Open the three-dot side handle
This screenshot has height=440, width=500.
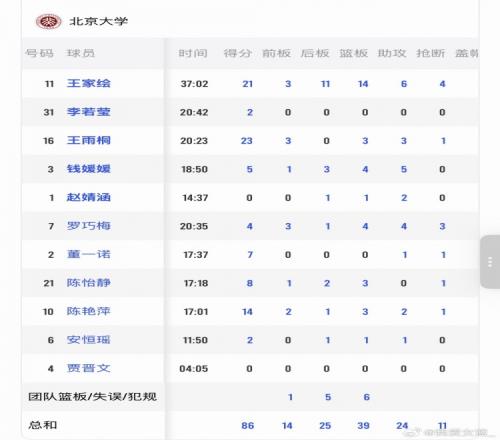[490, 262]
